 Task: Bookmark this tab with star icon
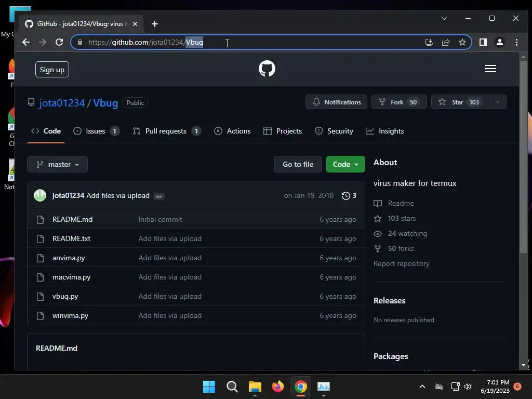pos(462,42)
